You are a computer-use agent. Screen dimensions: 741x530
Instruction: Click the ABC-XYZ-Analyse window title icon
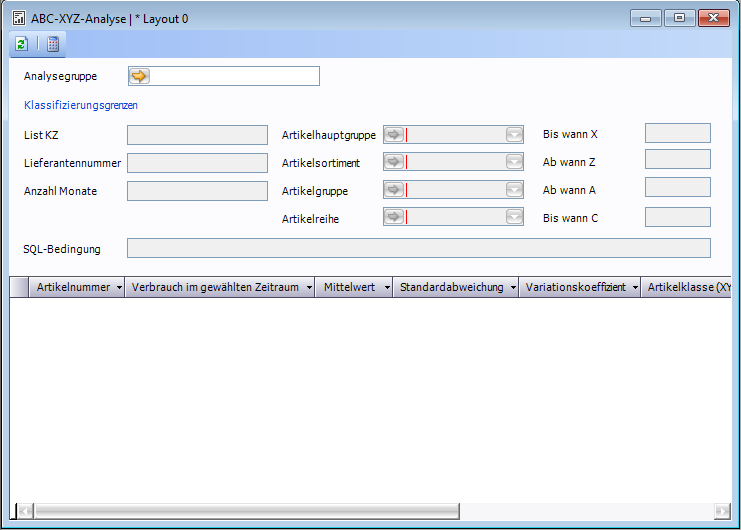(x=18, y=18)
